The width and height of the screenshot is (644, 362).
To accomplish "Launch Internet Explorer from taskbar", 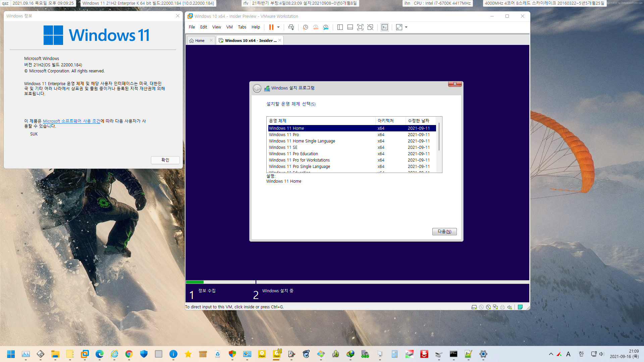I will (x=114, y=354).
